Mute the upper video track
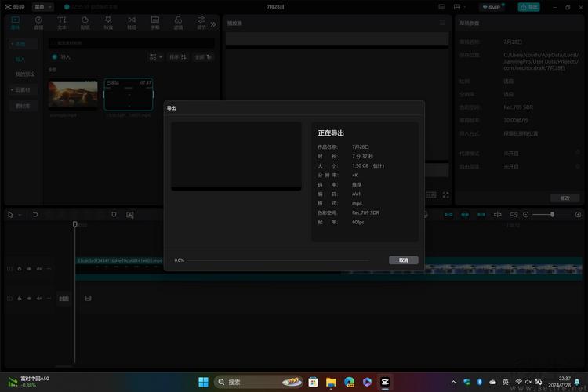This screenshot has height=392, width=588. pyautogui.click(x=39, y=269)
